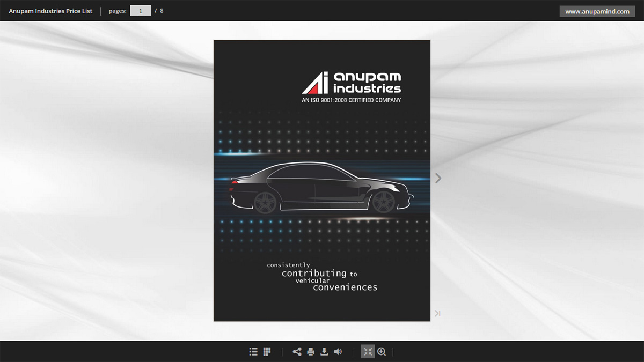Click the '/ 8' total pages text

(159, 11)
